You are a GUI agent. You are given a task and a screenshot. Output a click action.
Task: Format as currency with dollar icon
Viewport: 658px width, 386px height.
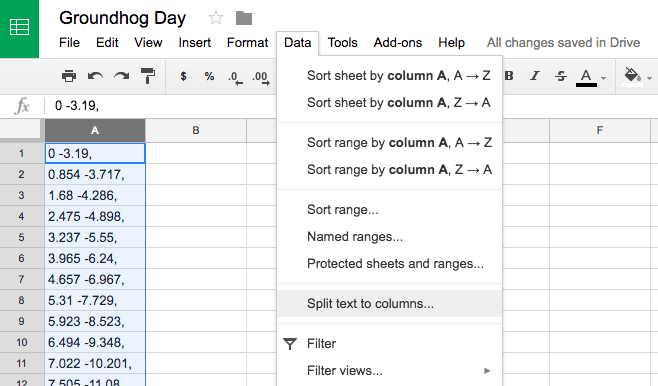tap(183, 76)
